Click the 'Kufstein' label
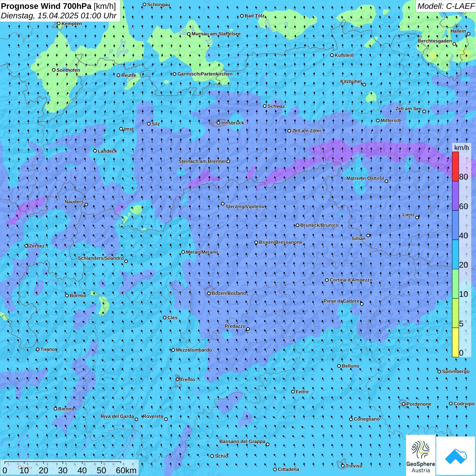Viewport: 476px width, 476px height. pos(344,55)
